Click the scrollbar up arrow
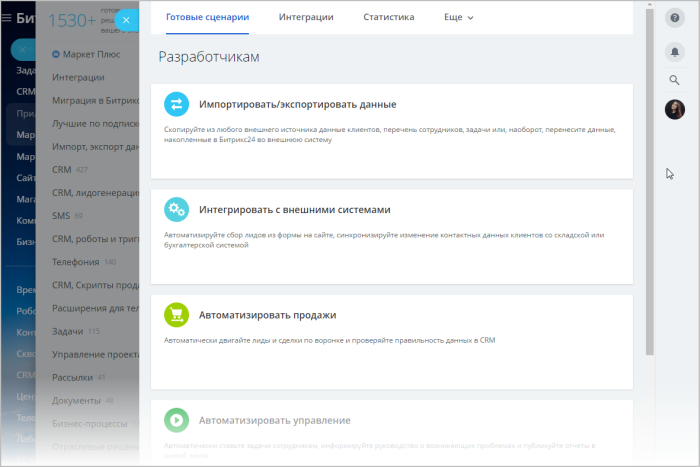The image size is (700, 467). click(x=650, y=4)
